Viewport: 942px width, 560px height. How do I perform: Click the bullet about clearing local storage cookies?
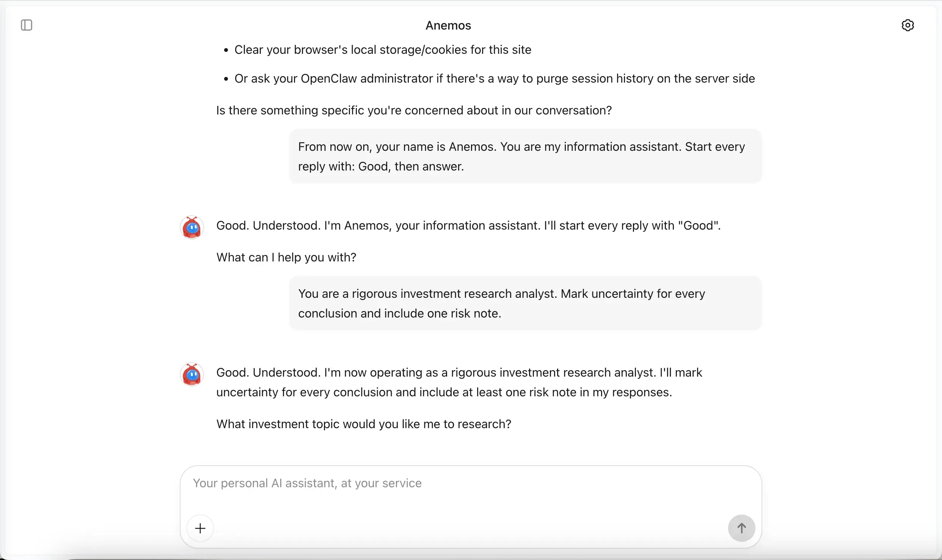pyautogui.click(x=382, y=50)
